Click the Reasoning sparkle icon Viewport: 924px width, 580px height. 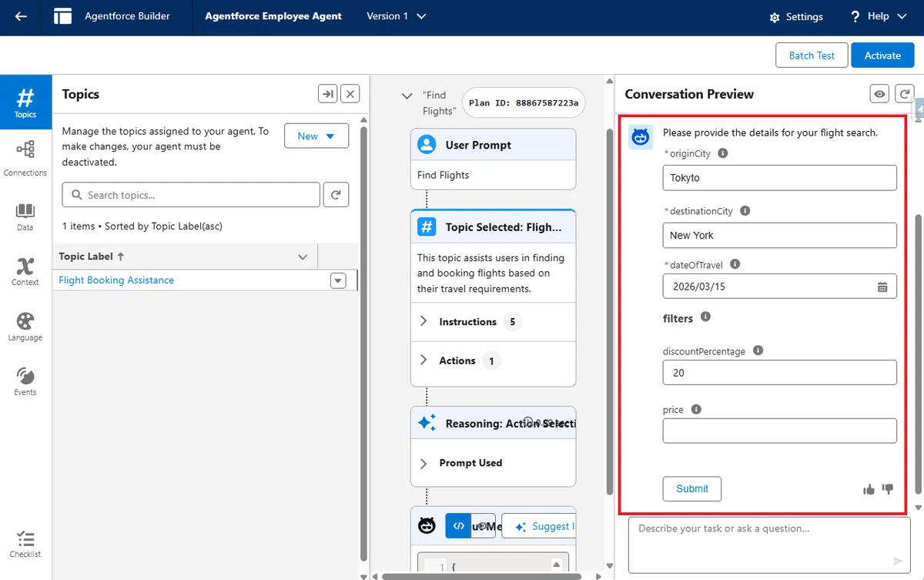pos(427,423)
